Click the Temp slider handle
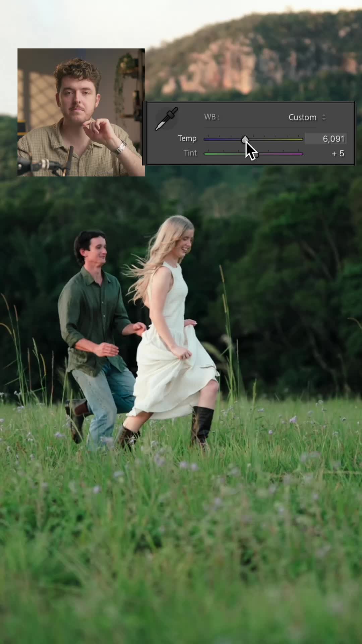This screenshot has width=362, height=644. pos(245,139)
